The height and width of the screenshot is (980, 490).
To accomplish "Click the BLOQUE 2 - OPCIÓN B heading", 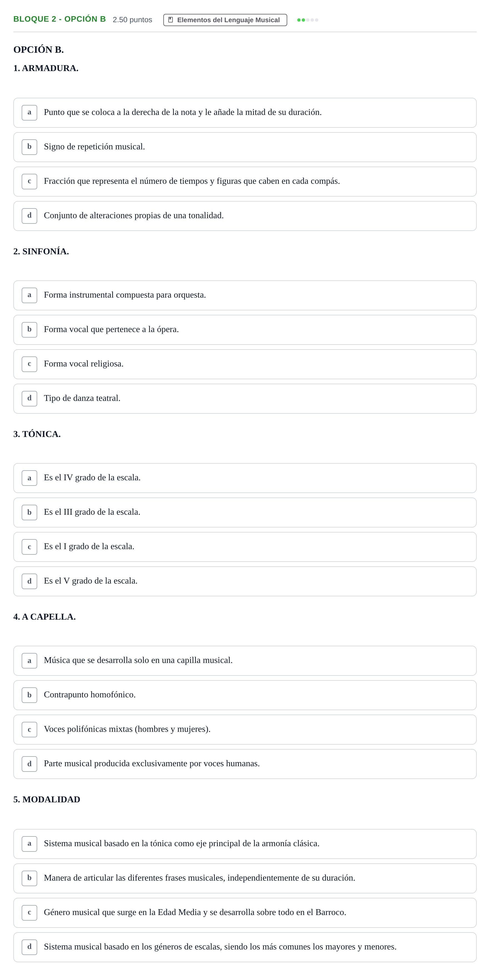I will tap(59, 19).
